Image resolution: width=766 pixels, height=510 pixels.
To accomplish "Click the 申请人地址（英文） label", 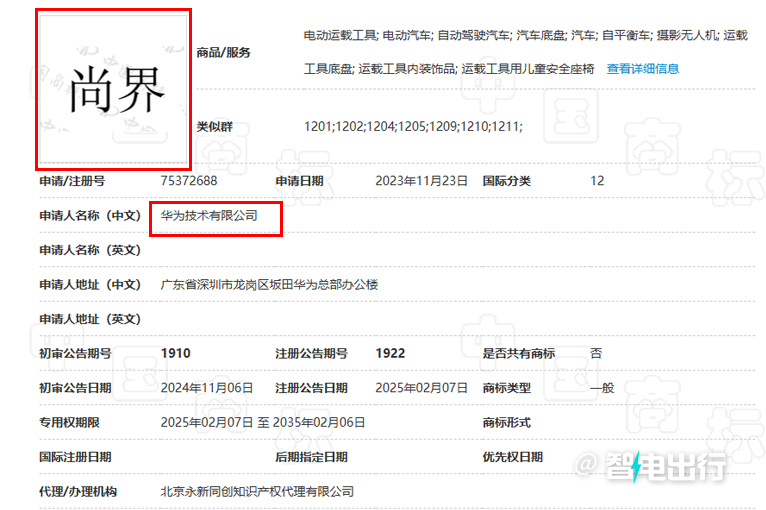I will tap(90, 319).
